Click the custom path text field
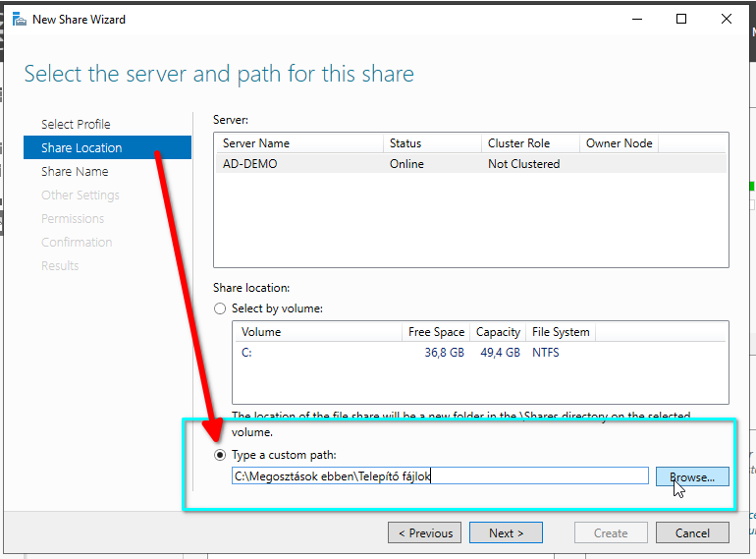Viewport: 756px width, 559px height. click(x=440, y=476)
